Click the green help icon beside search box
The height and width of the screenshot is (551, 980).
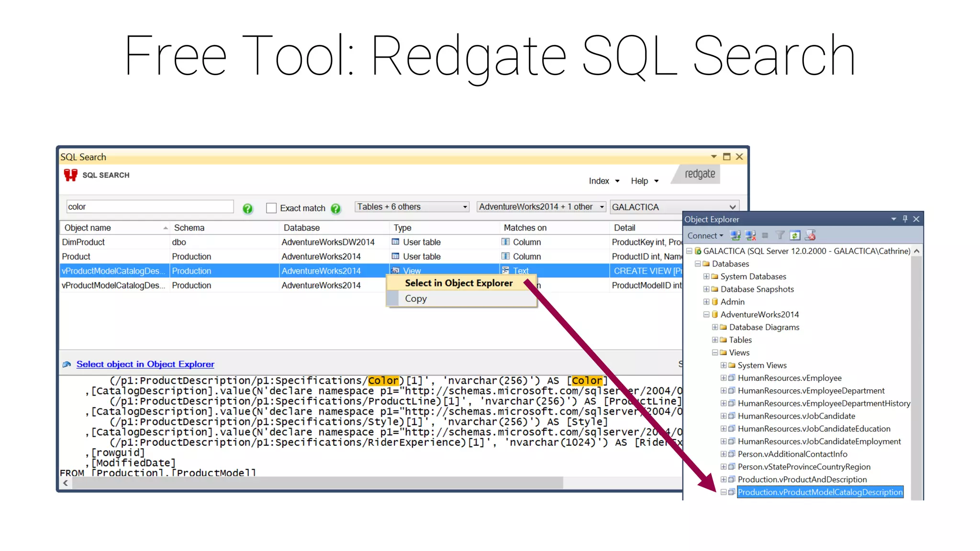tap(247, 209)
